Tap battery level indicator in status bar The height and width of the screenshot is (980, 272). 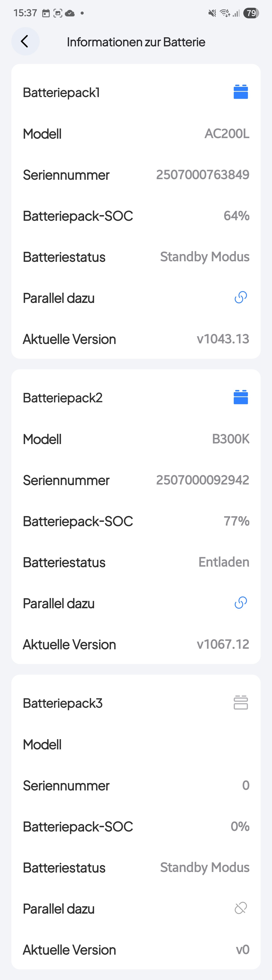251,13
